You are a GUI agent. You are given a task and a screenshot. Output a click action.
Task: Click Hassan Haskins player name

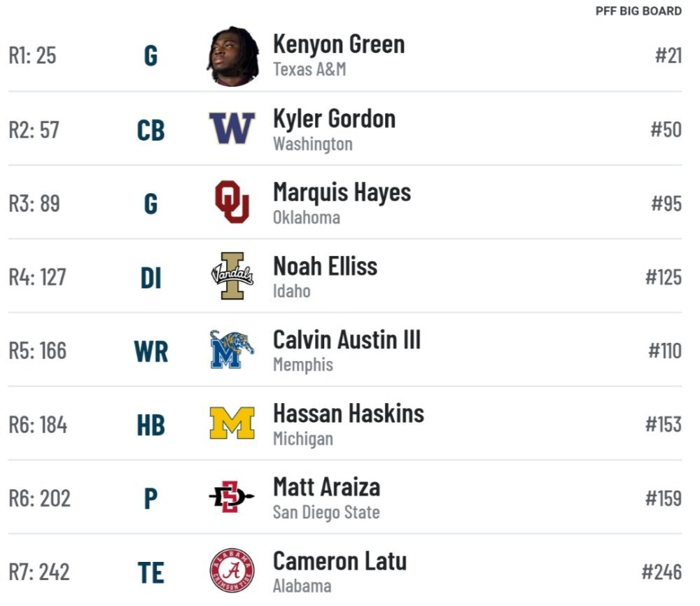(349, 414)
